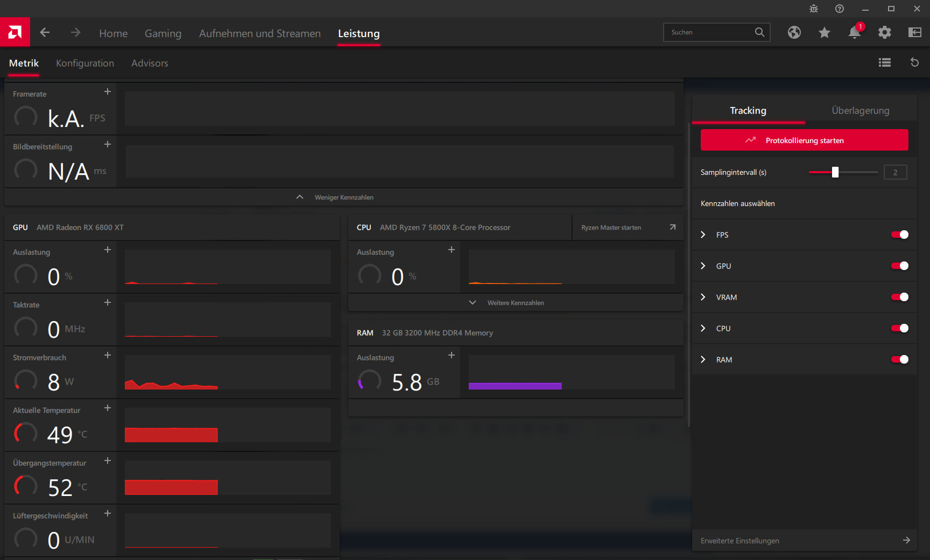
Task: Collapse with Weniger Kennzahlen
Action: 344,197
